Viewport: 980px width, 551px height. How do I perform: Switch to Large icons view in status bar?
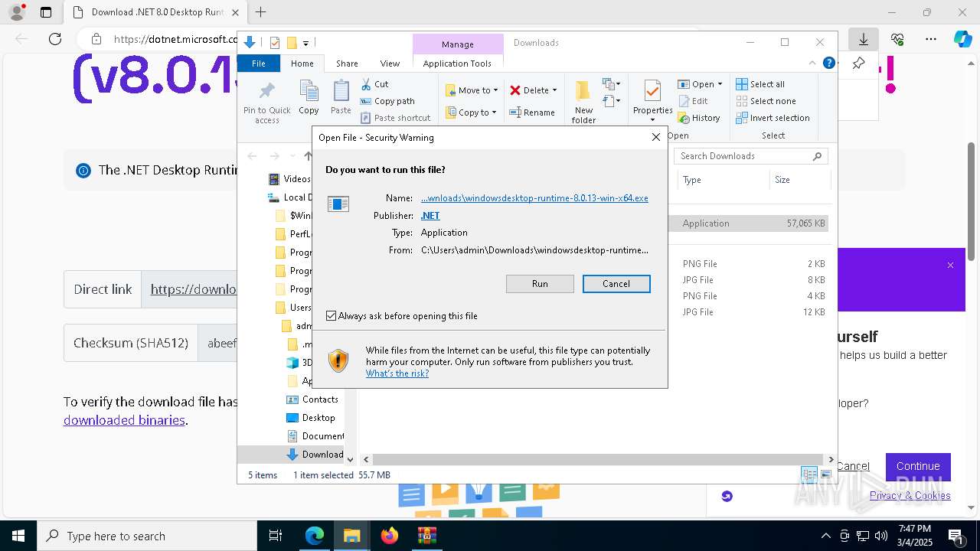coord(825,474)
